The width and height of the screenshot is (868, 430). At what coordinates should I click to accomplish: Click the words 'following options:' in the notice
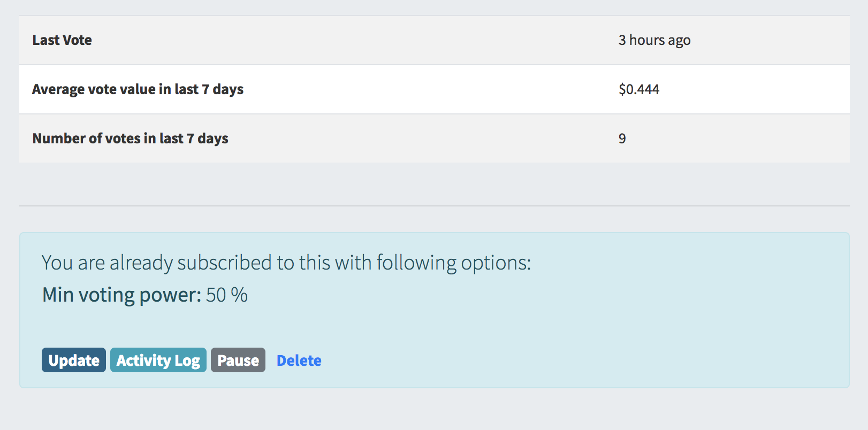pyautogui.click(x=453, y=263)
